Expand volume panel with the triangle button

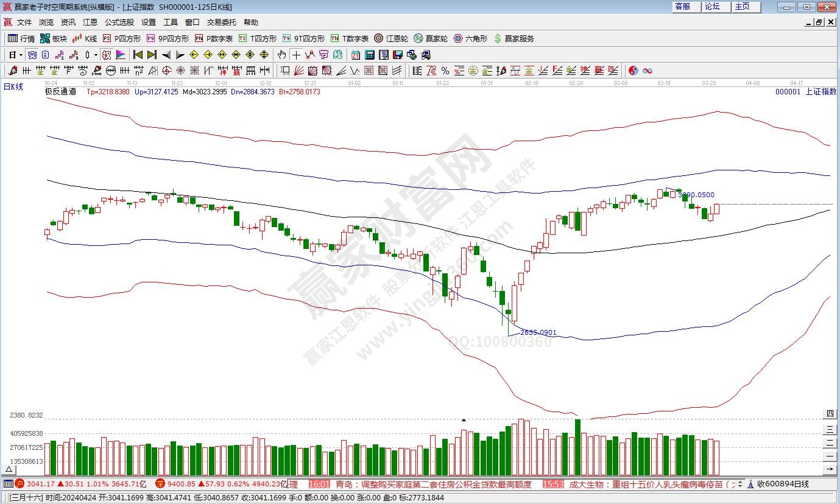(9, 469)
